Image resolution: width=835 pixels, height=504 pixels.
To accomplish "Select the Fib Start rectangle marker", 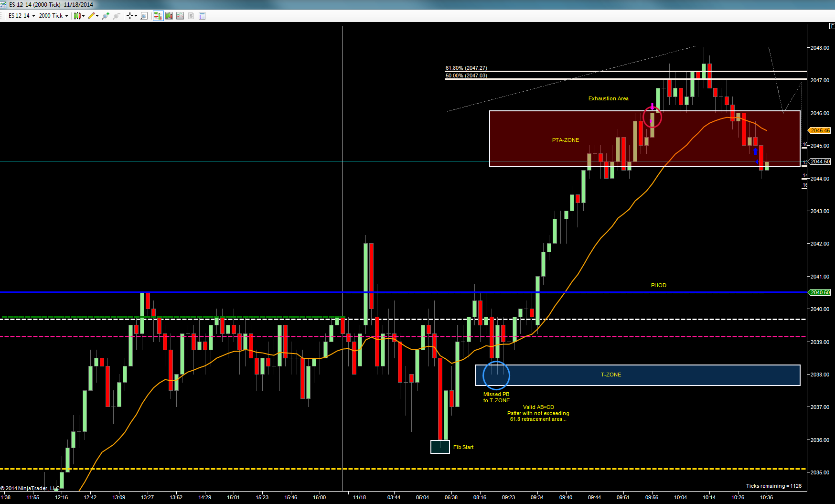I will (440, 447).
